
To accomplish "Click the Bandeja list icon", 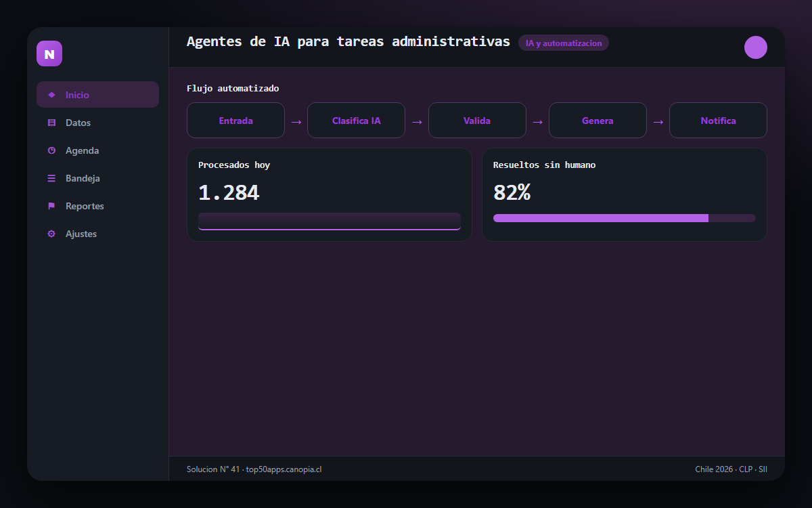I will [x=51, y=178].
